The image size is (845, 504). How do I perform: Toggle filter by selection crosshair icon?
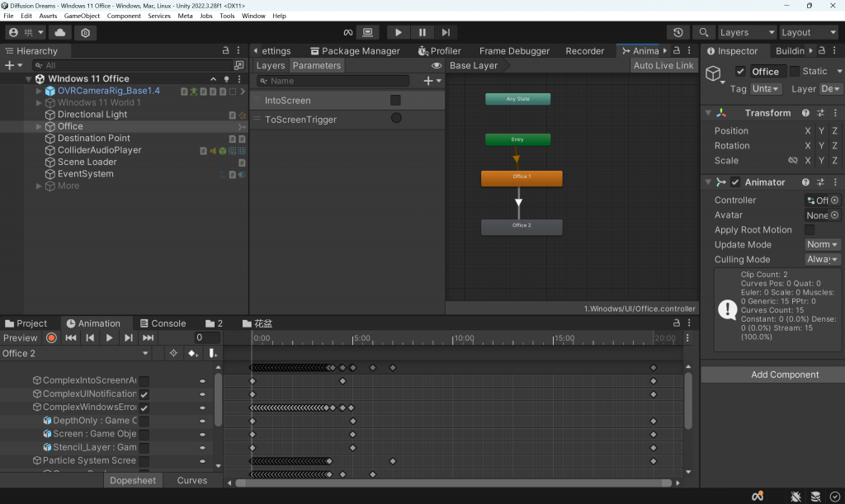pos(173,353)
